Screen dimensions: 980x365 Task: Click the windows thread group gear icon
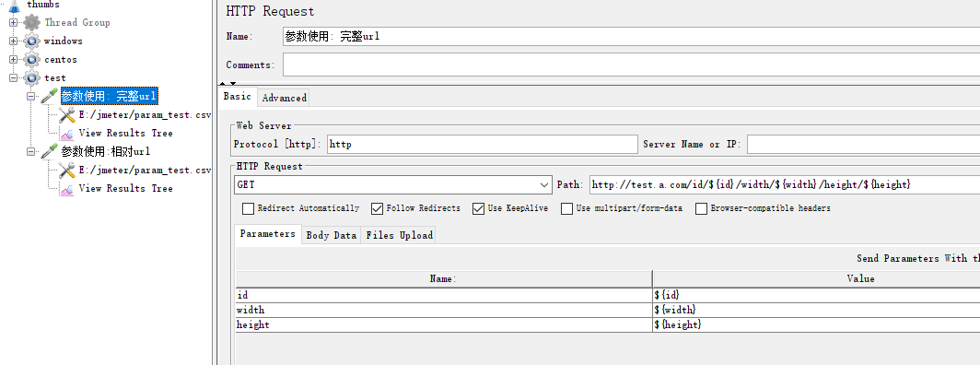31,41
